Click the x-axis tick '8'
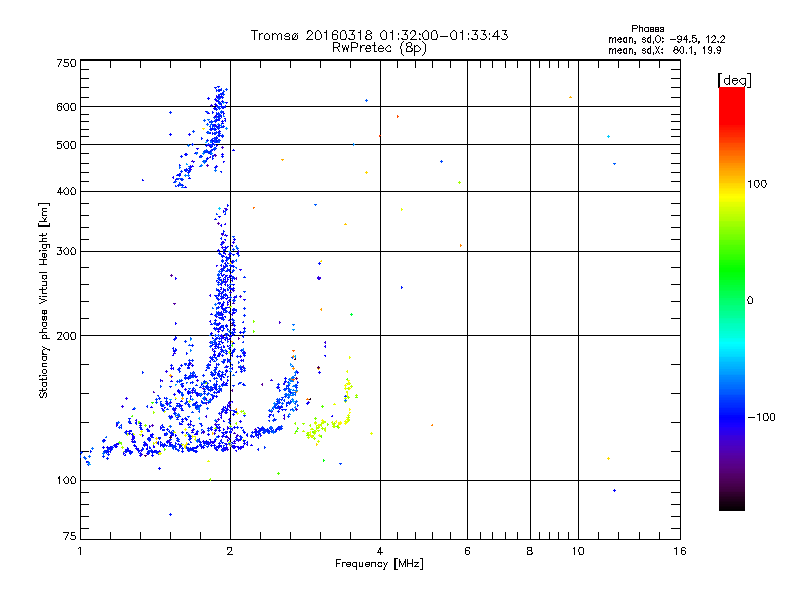Image resolution: width=800 pixels, height=600 pixels. 530,551
